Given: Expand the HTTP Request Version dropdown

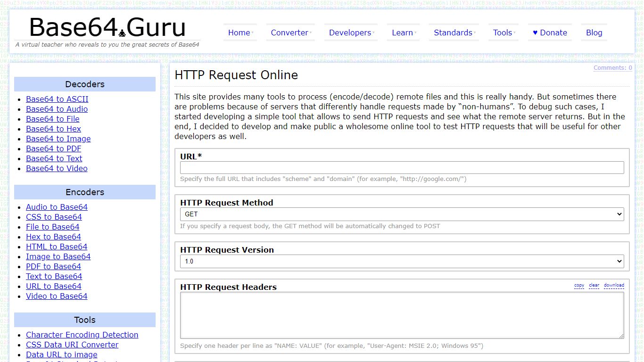Looking at the screenshot, I should [402, 261].
